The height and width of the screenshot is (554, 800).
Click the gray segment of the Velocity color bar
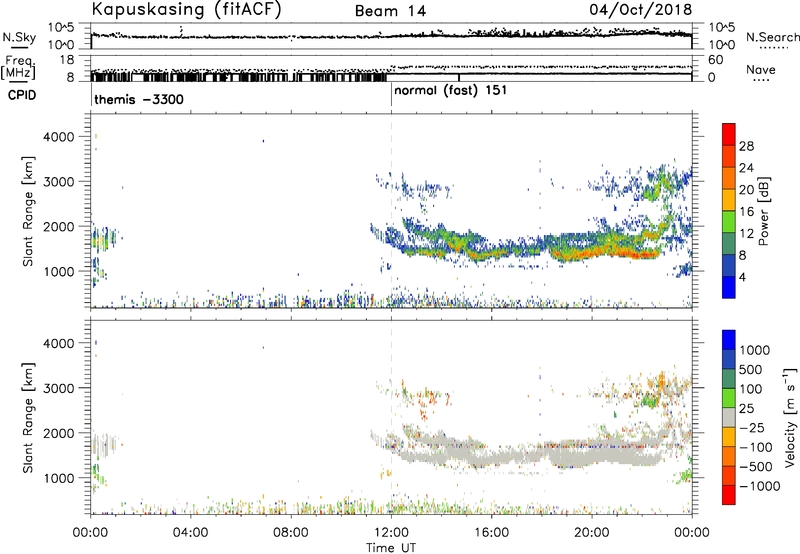(x=729, y=417)
